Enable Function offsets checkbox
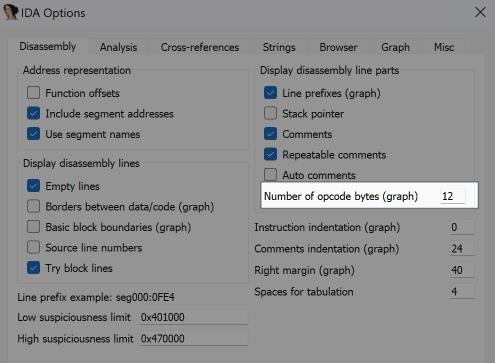Image resolution: width=495 pixels, height=363 pixels. point(33,93)
